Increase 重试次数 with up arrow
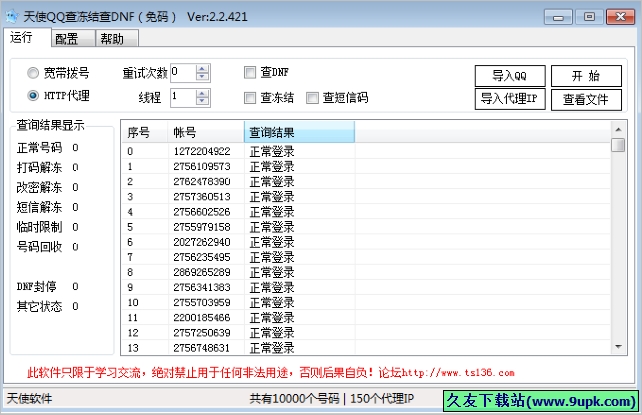Image resolution: width=642 pixels, height=415 pixels. [x=202, y=69]
